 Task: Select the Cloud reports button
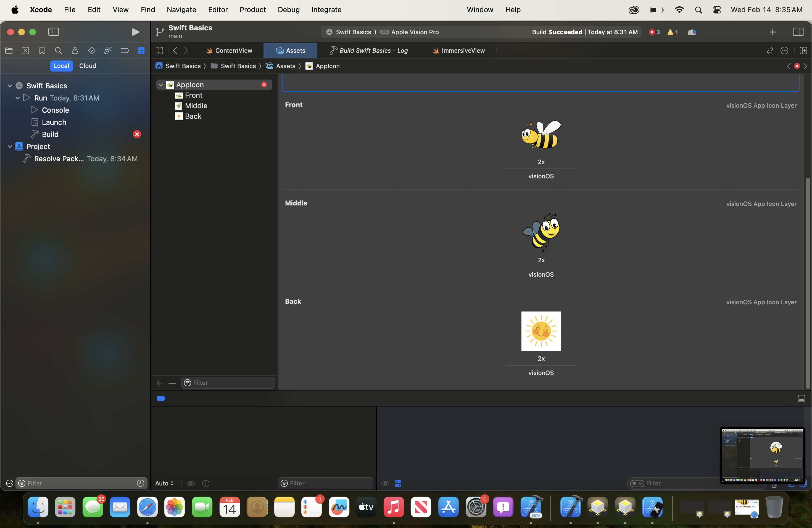coord(88,66)
